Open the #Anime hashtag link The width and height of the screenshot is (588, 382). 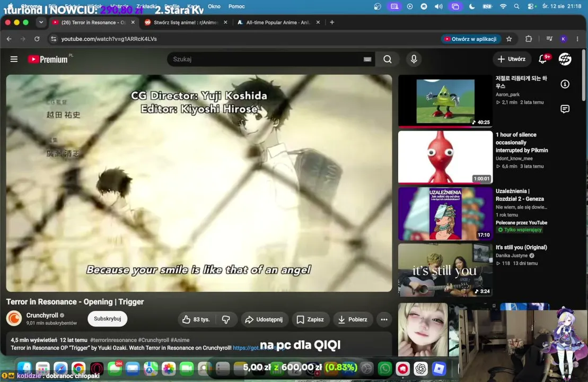(x=180, y=340)
